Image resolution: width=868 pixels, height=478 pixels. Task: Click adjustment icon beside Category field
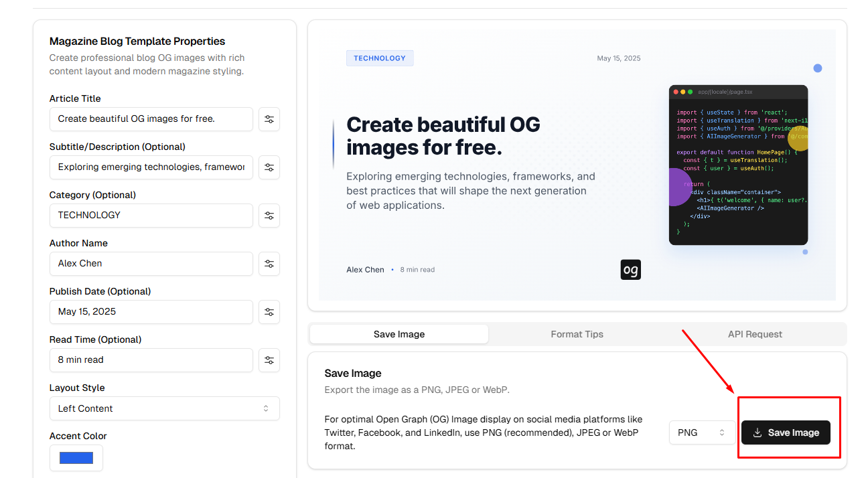269,216
